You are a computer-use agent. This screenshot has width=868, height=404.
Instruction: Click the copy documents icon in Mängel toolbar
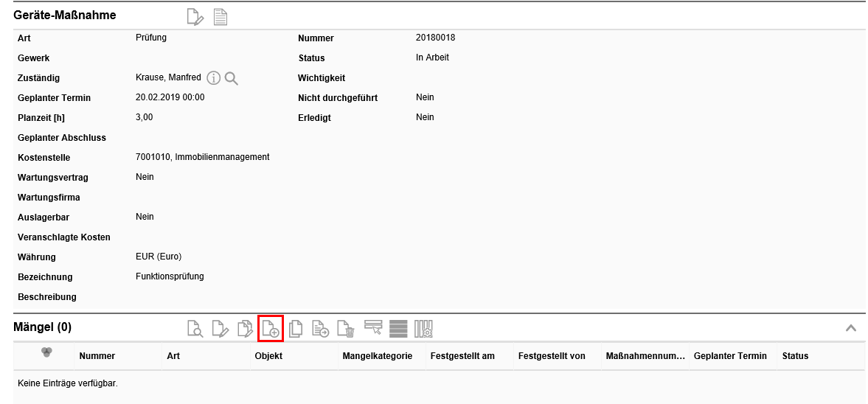pos(296,329)
